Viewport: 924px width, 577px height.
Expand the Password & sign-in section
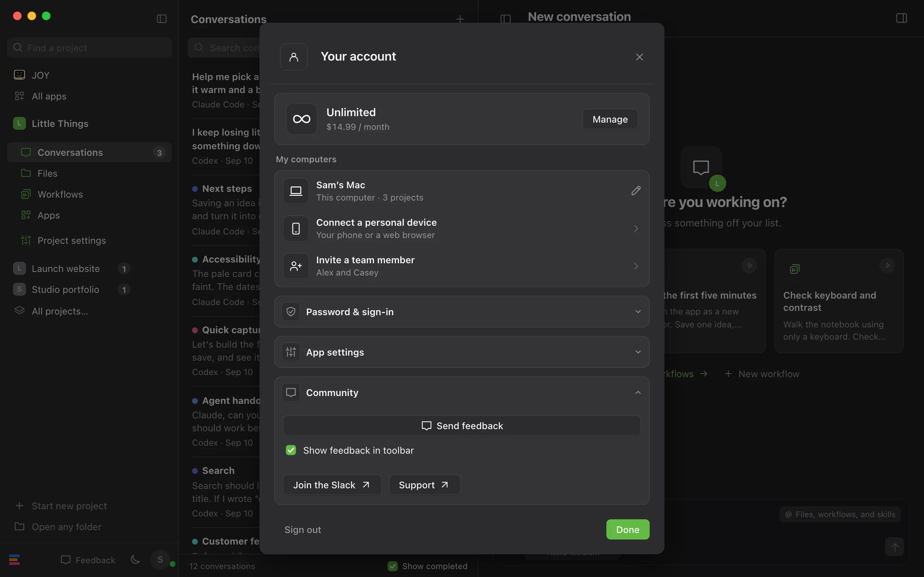[x=462, y=312]
